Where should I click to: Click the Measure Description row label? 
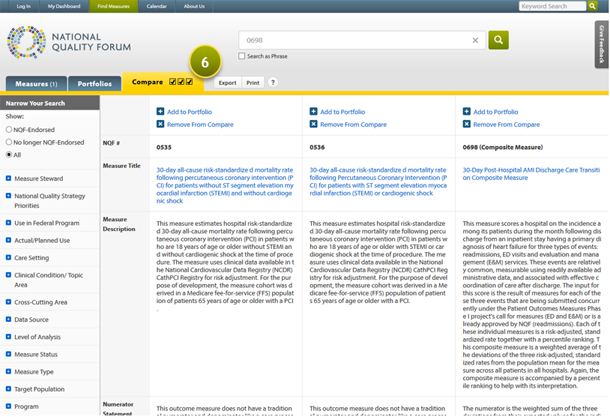point(119,224)
